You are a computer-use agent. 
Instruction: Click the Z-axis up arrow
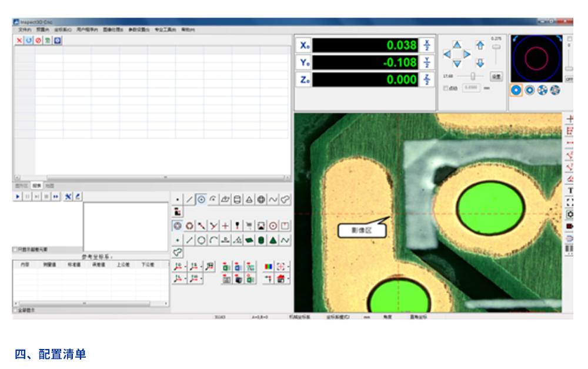[480, 45]
